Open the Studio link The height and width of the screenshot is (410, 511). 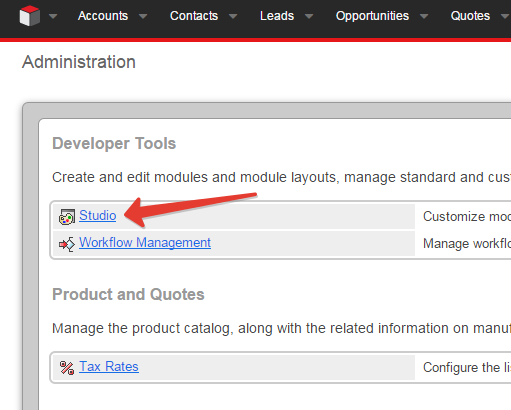tap(98, 215)
